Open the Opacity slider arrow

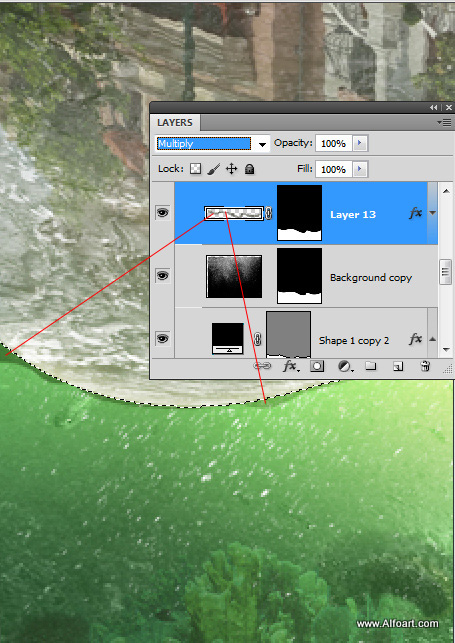click(x=359, y=143)
